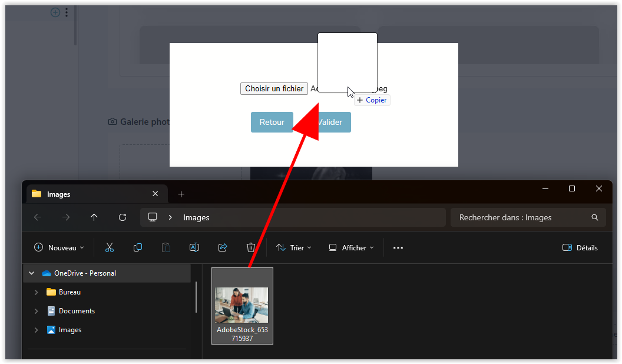Expand the Bureau folder tree node
This screenshot has height=364, width=622.
(x=37, y=292)
